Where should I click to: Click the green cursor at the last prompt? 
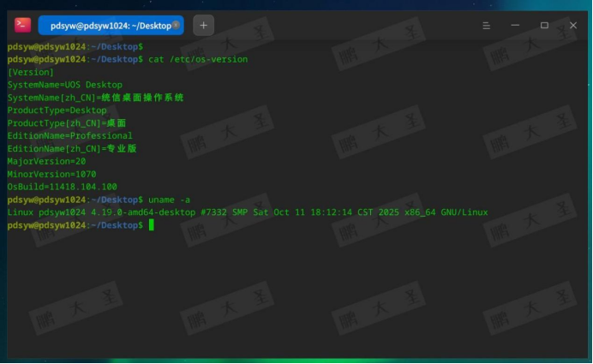(152, 225)
